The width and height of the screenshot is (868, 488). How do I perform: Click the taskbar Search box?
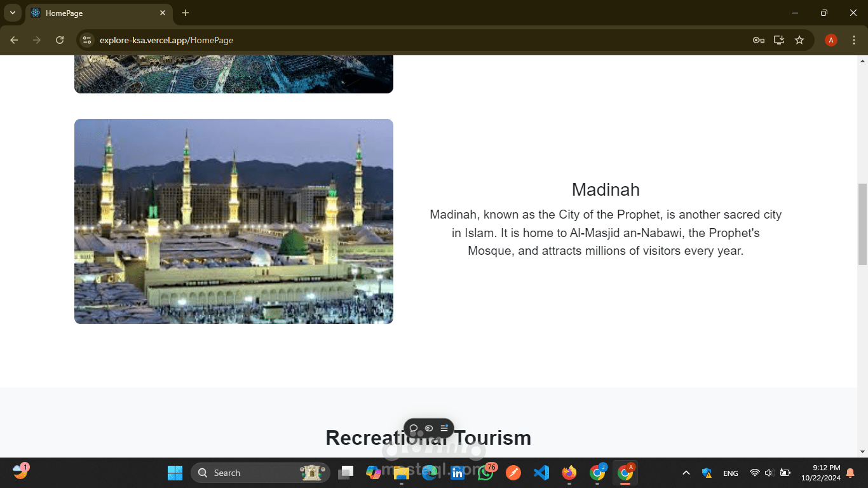click(x=261, y=473)
